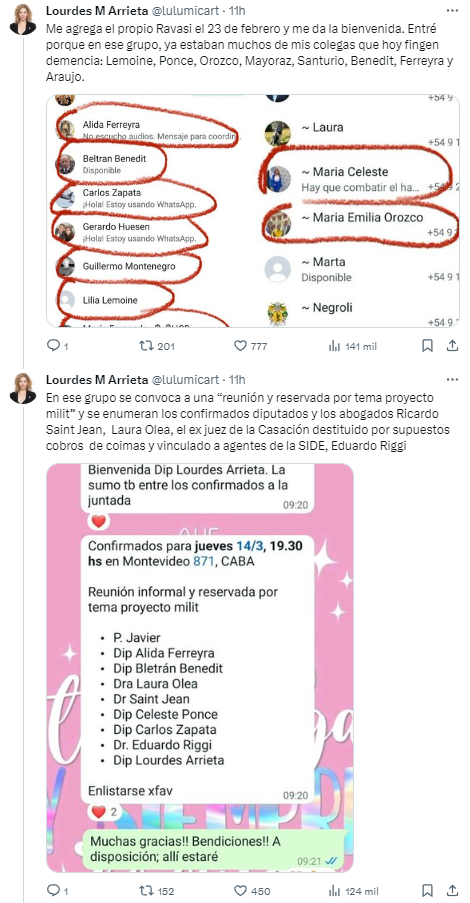Bookmark the second tweet

click(x=427, y=890)
